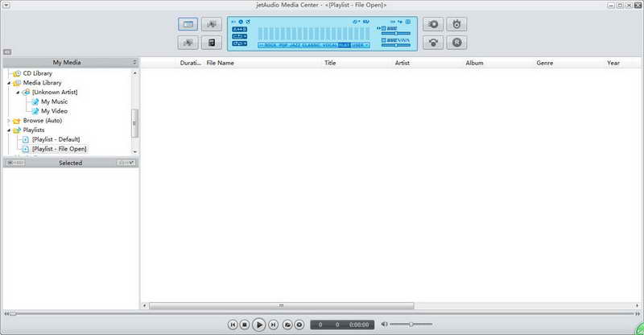Sort by the Title column header
Screen dimensions: 644x335
click(330, 63)
